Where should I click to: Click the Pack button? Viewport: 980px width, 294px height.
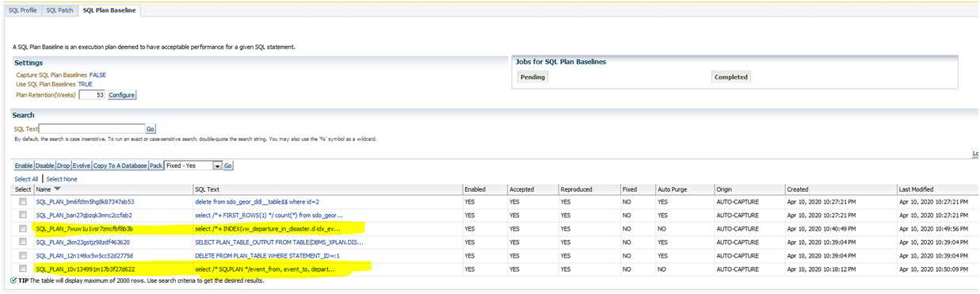(155, 166)
